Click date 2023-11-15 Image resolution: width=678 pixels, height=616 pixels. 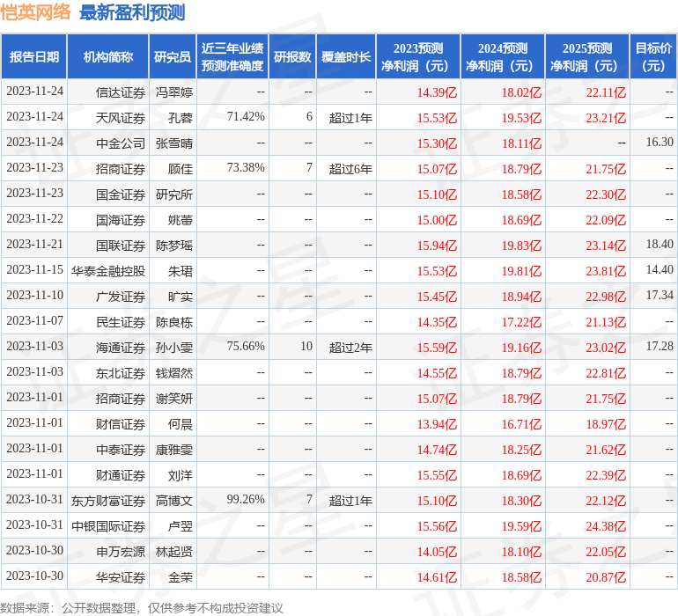[34, 270]
